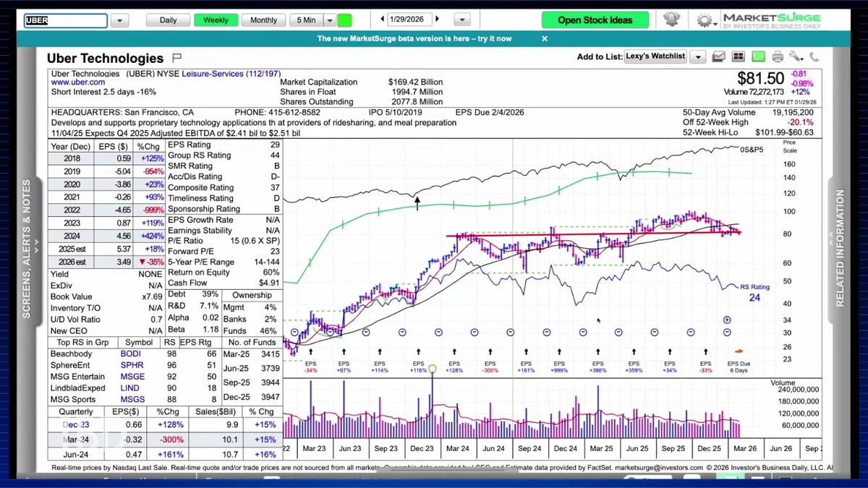The height and width of the screenshot is (488, 868).
Task: Click the flag icon beside Uber Technologies
Action: pos(177,58)
